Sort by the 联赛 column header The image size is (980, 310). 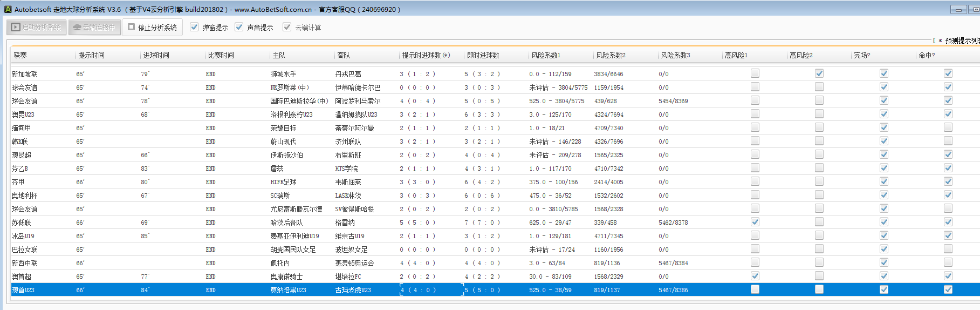(x=20, y=55)
